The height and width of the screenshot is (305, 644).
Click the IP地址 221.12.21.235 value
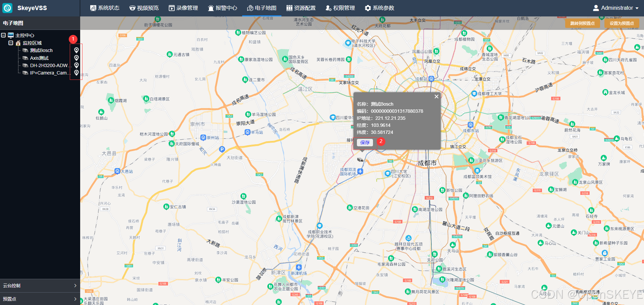[390, 118]
